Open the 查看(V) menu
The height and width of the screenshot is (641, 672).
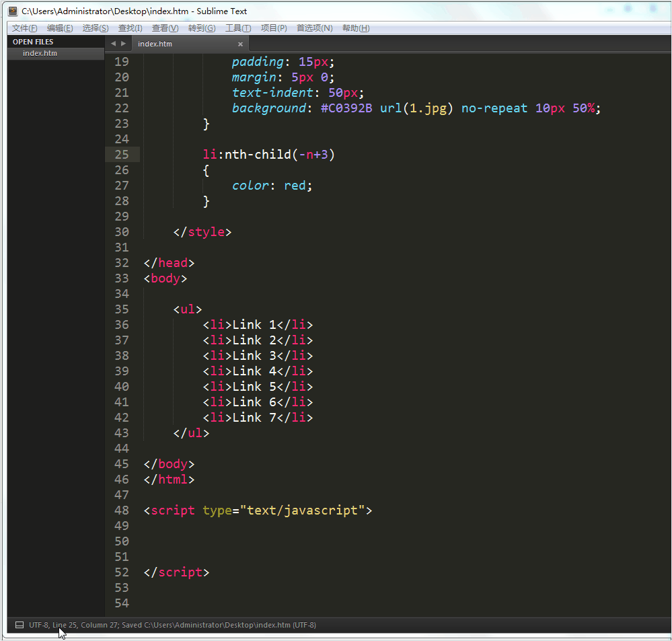pyautogui.click(x=165, y=28)
